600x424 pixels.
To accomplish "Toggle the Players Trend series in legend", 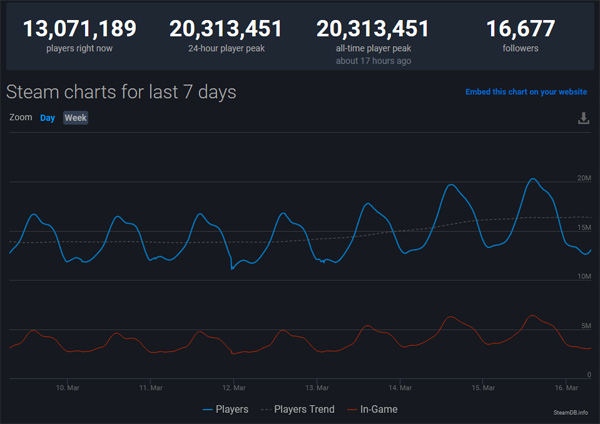I will point(297,409).
